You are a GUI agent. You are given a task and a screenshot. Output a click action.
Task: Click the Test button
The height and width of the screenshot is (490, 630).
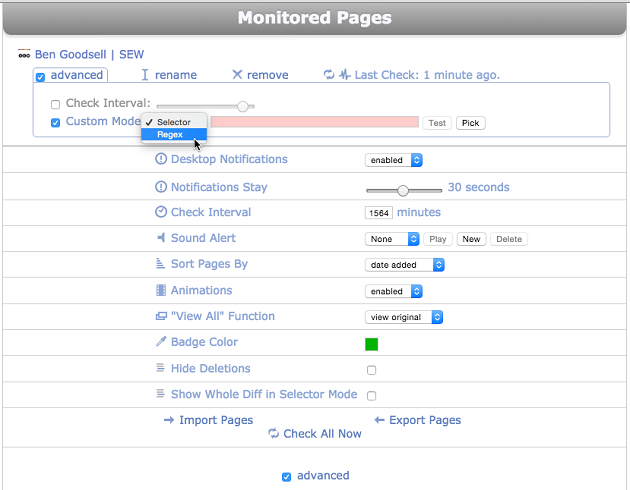point(437,123)
